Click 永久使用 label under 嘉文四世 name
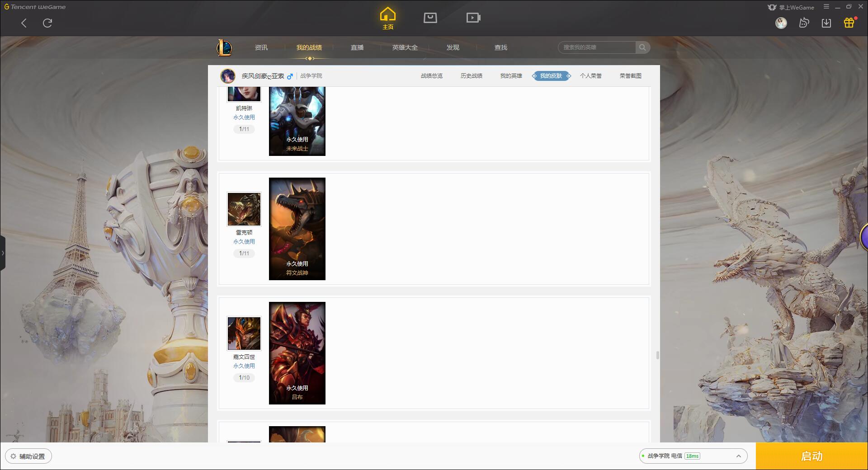The width and height of the screenshot is (868, 470). point(244,366)
